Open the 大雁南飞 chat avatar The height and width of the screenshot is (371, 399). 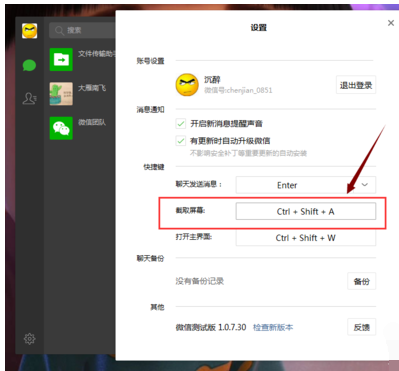click(61, 94)
